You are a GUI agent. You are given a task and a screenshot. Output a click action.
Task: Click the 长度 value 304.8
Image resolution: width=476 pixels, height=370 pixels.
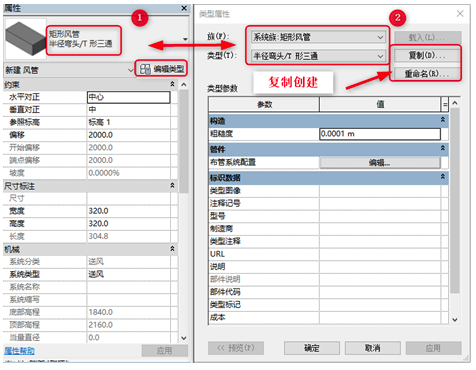point(128,236)
